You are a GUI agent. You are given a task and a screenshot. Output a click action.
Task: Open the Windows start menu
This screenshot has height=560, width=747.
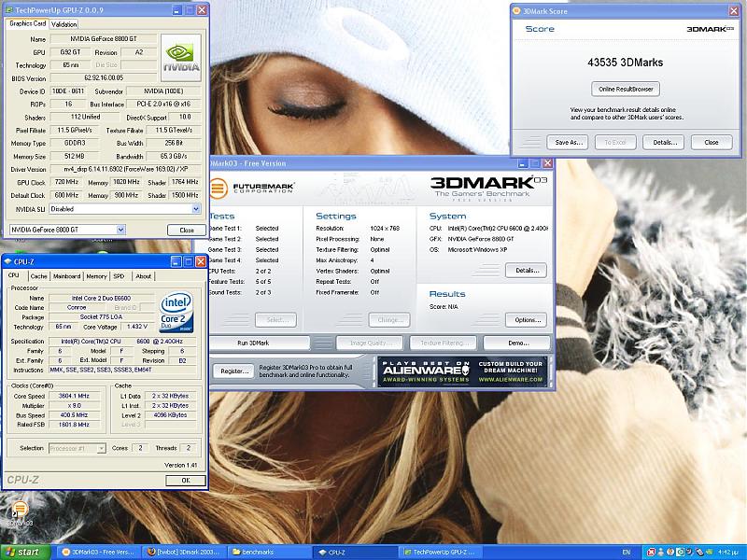(x=25, y=553)
